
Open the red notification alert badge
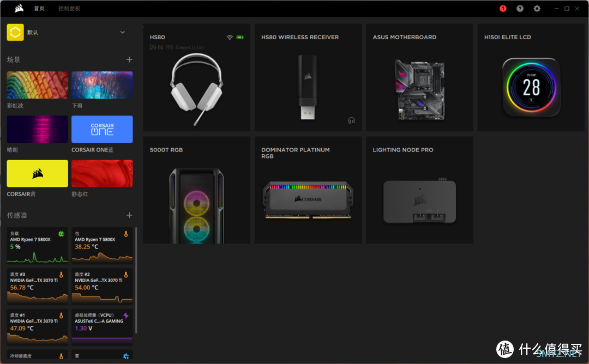pyautogui.click(x=503, y=8)
